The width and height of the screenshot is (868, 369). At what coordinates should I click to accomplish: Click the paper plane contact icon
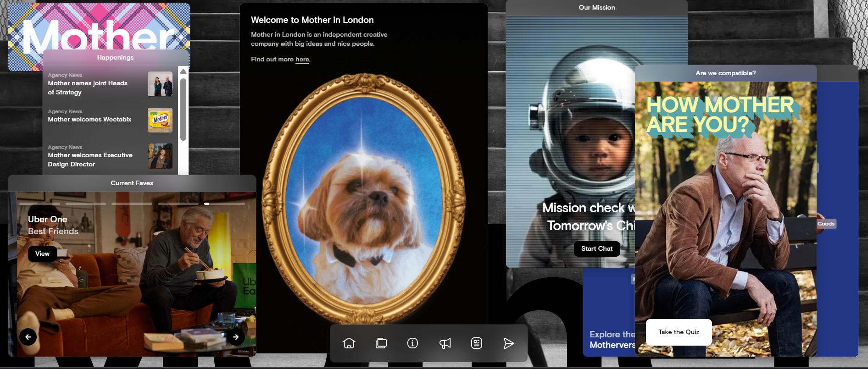pos(508,343)
